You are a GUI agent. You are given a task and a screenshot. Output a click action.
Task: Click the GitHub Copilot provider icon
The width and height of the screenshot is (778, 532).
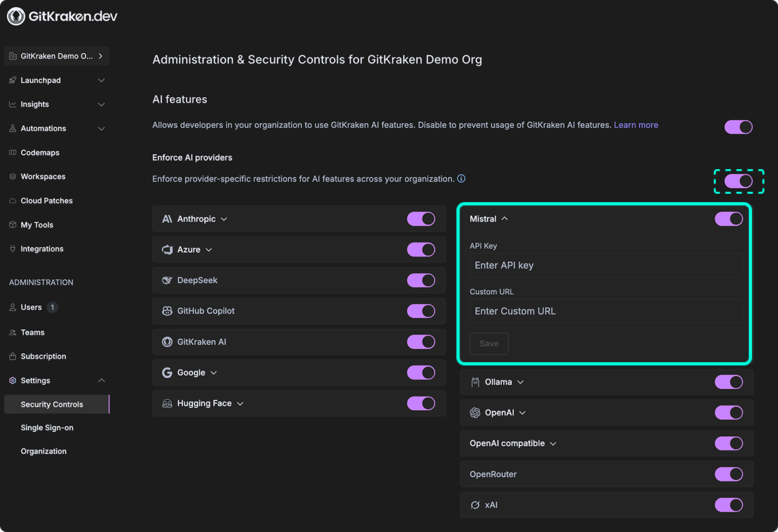coord(166,311)
